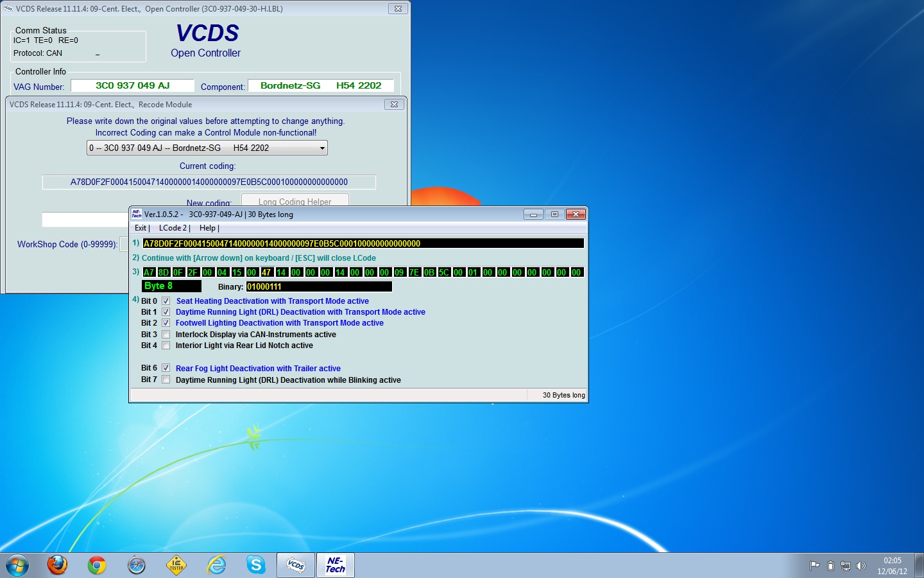
Task: Uncheck Bit 0 Seat Heating Deactivation
Action: coord(166,301)
